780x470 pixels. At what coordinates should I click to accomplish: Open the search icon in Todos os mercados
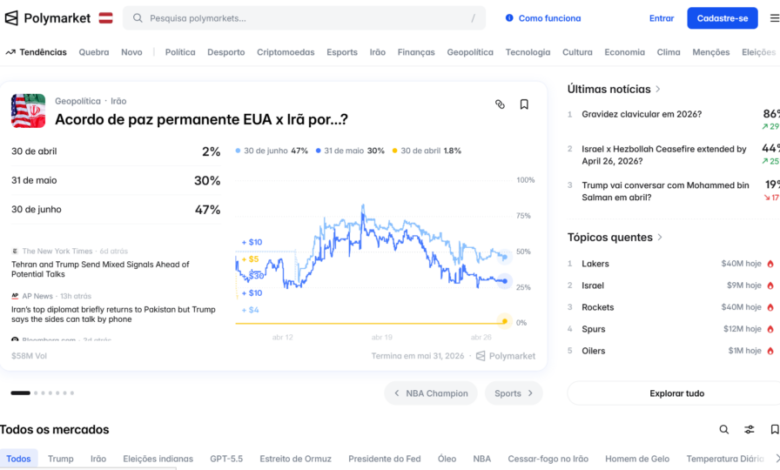(x=724, y=430)
